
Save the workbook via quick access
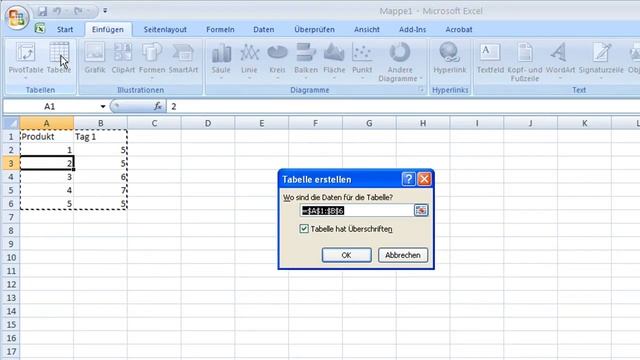tap(42, 11)
